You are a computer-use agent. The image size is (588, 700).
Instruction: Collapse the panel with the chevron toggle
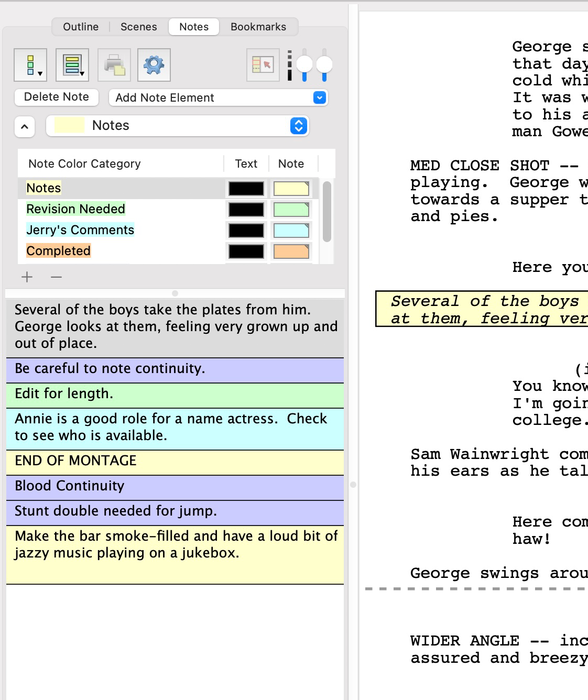coord(24,126)
